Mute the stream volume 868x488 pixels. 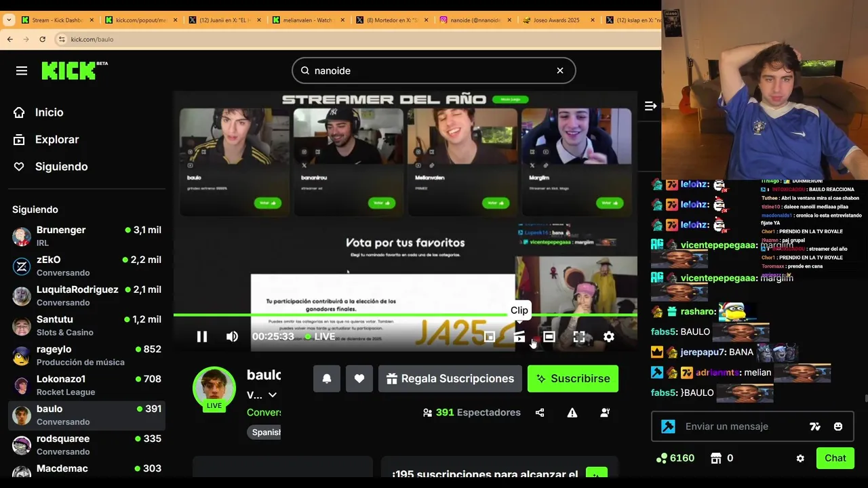click(x=232, y=337)
